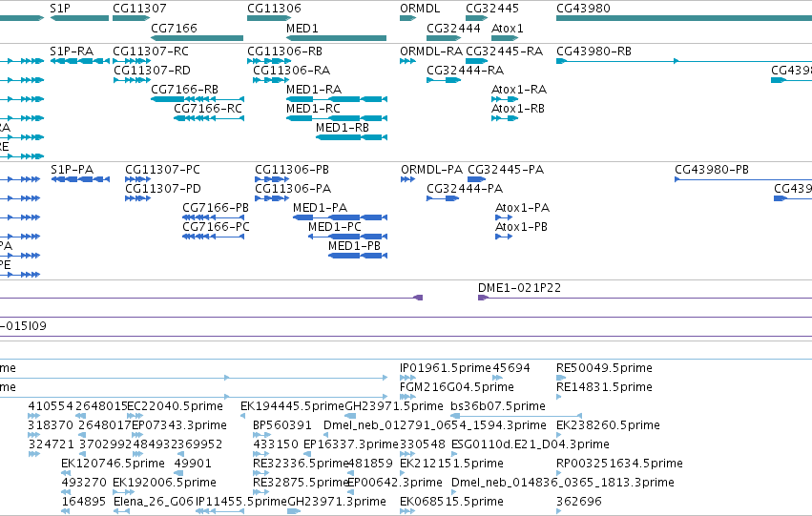Click protein CG32445-PA
Viewport: 812px width, 516px height.
(476, 179)
